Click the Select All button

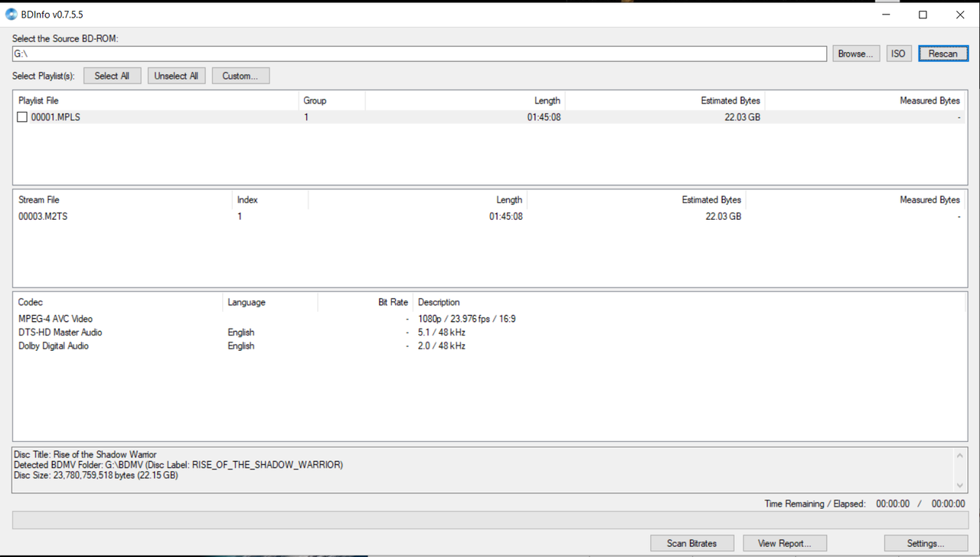tap(112, 76)
